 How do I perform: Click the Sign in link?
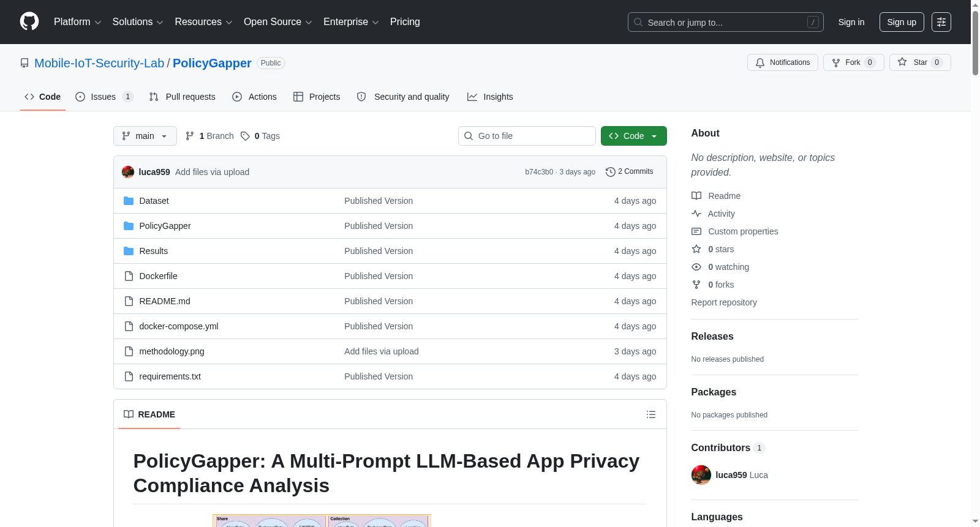pos(851,22)
